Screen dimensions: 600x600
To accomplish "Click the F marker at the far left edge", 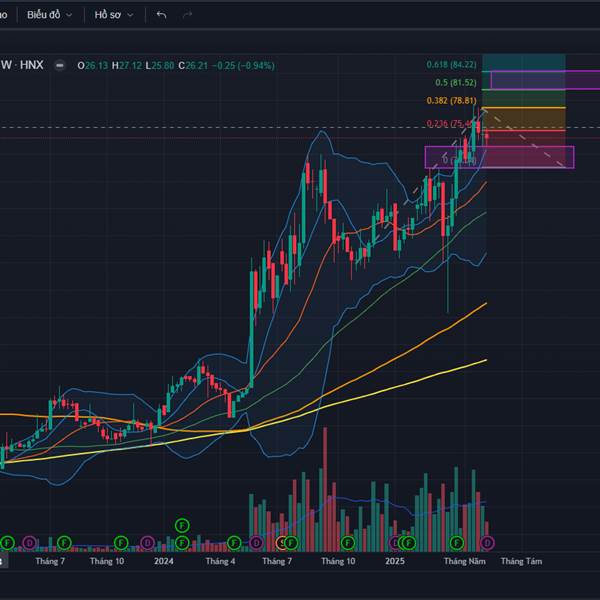I will (7, 543).
